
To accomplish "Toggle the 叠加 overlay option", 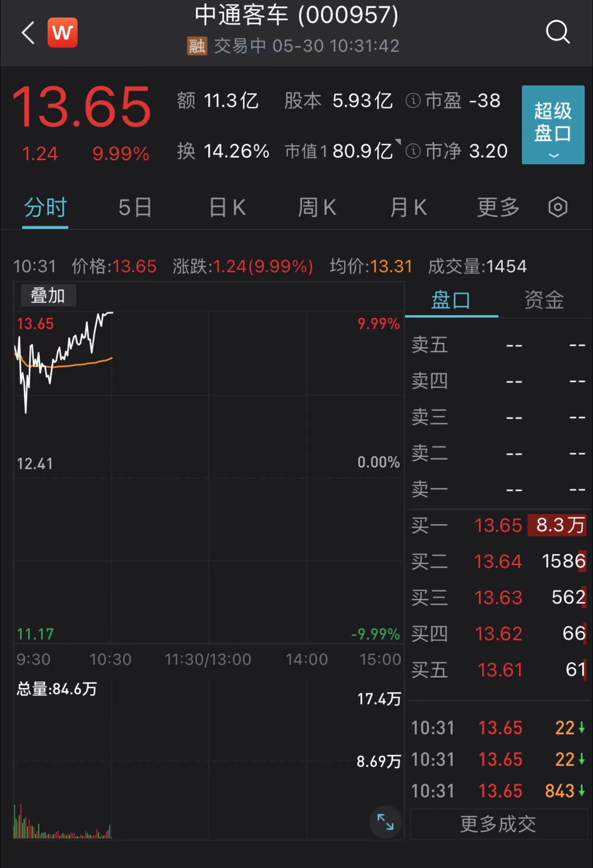I will [48, 296].
